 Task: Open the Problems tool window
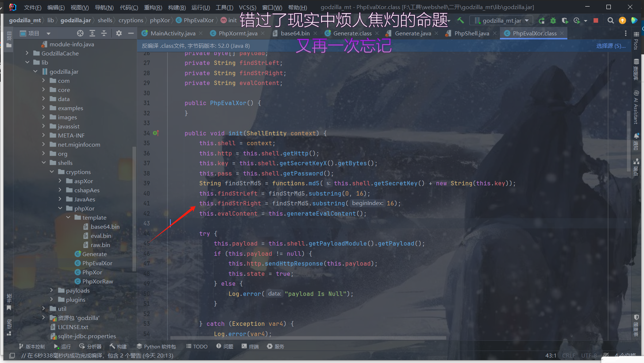[224, 347]
